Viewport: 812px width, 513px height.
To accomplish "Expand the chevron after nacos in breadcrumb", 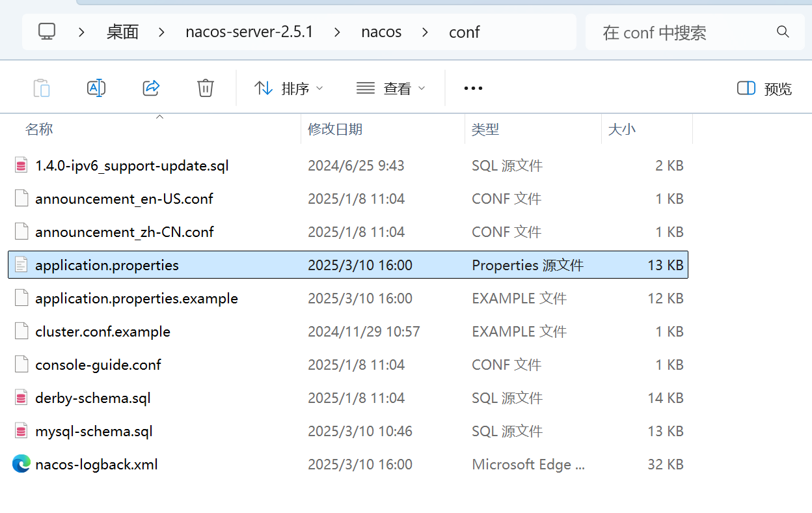I will (x=425, y=32).
